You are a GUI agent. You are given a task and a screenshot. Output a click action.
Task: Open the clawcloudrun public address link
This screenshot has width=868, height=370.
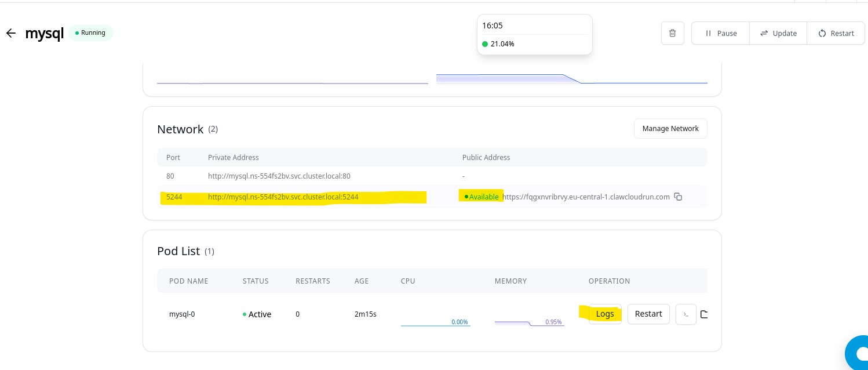pyautogui.click(x=586, y=197)
